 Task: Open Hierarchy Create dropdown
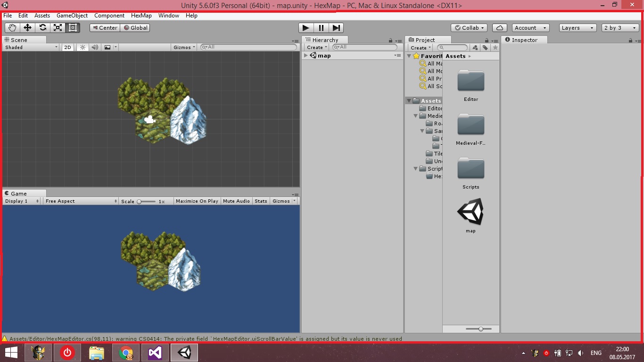coord(317,48)
